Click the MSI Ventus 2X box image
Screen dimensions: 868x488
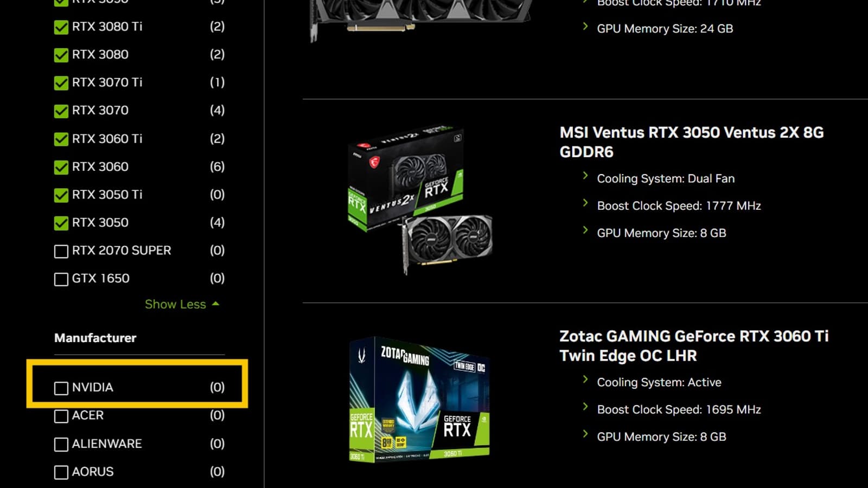pos(420,200)
